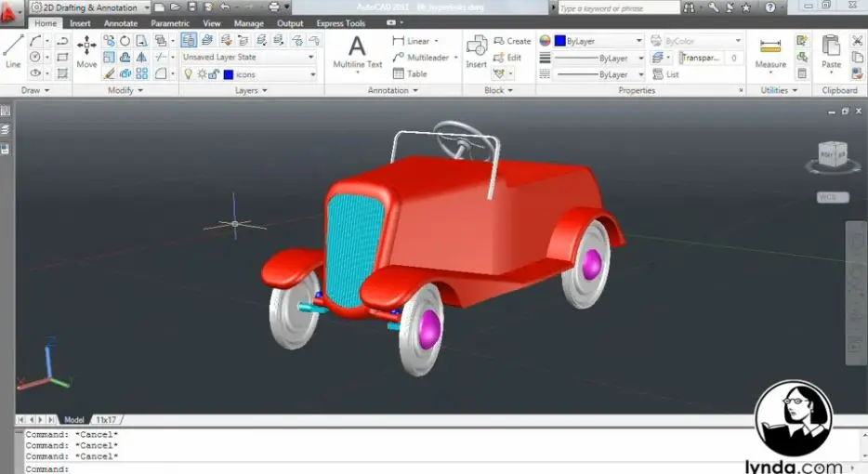Screen dimensions: 868x474
Task: Switch to the Annotate ribbon tab
Action: point(121,23)
